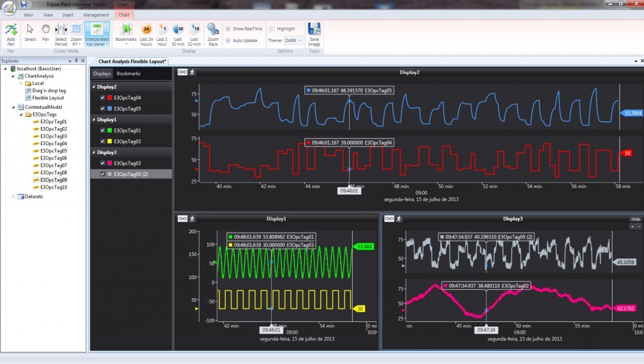
Task: Open the Management ribbon tab
Action: pyautogui.click(x=96, y=15)
